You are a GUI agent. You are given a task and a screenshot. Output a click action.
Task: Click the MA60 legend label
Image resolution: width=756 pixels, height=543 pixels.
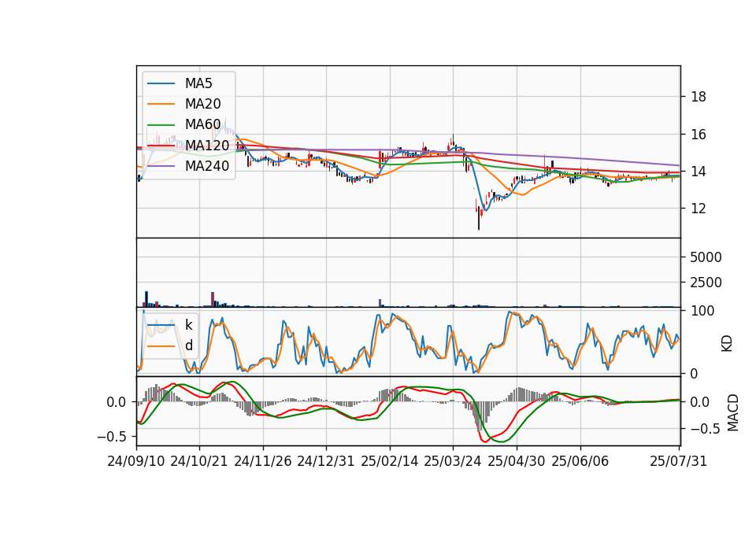(x=202, y=125)
